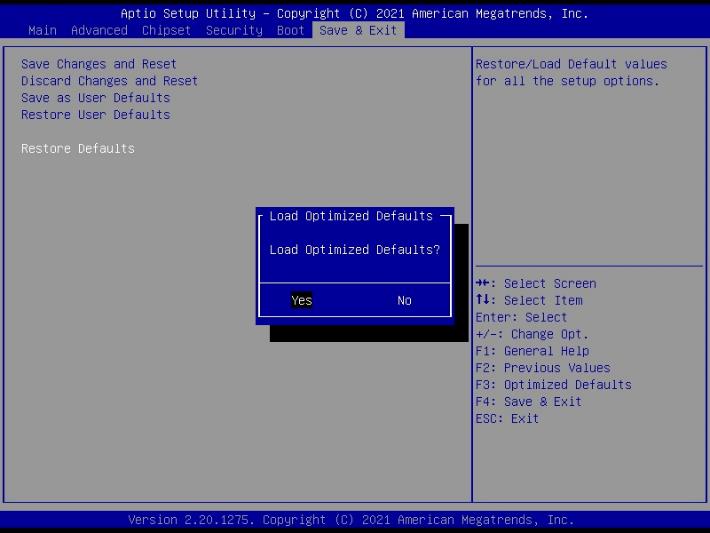Click the 'Select Item' key hint
Viewport: 710px width, 533px height.
tap(529, 300)
